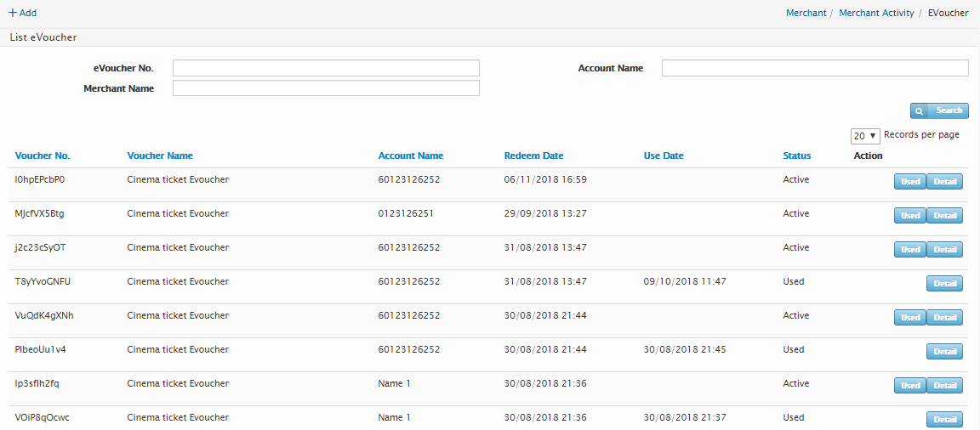Screen dimensions: 980x430
Task: Sort by Voucher Name column header
Action: pyautogui.click(x=160, y=156)
